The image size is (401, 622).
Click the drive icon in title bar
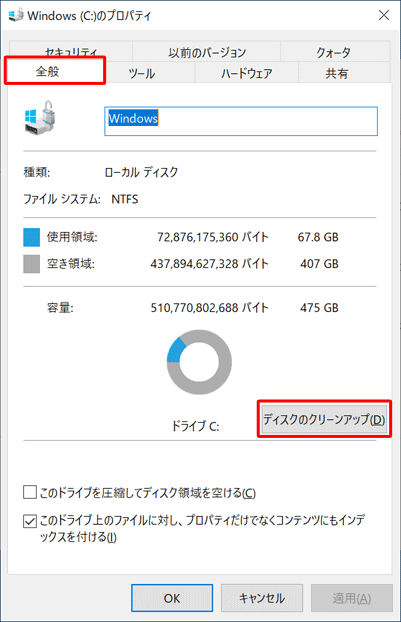16,15
